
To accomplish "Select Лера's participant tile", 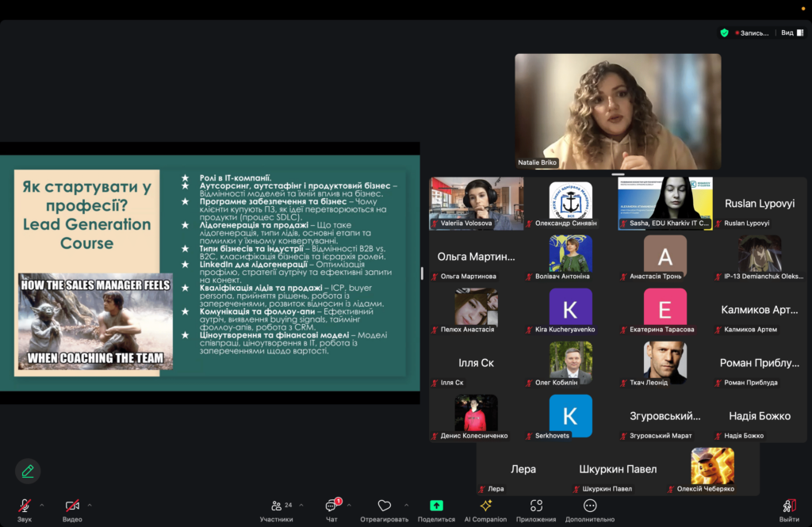I will 523,469.
